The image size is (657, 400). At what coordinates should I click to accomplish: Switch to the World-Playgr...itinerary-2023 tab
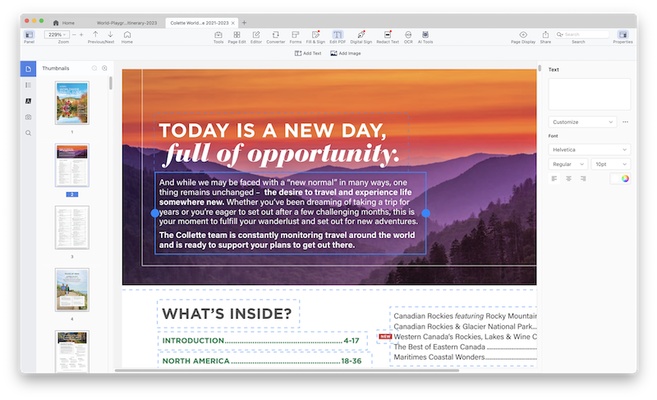(127, 23)
